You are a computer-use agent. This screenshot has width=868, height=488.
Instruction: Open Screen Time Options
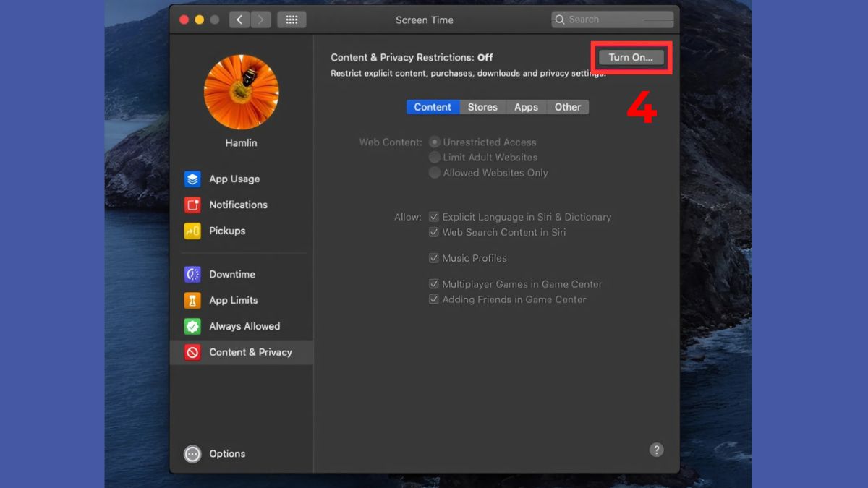click(228, 453)
